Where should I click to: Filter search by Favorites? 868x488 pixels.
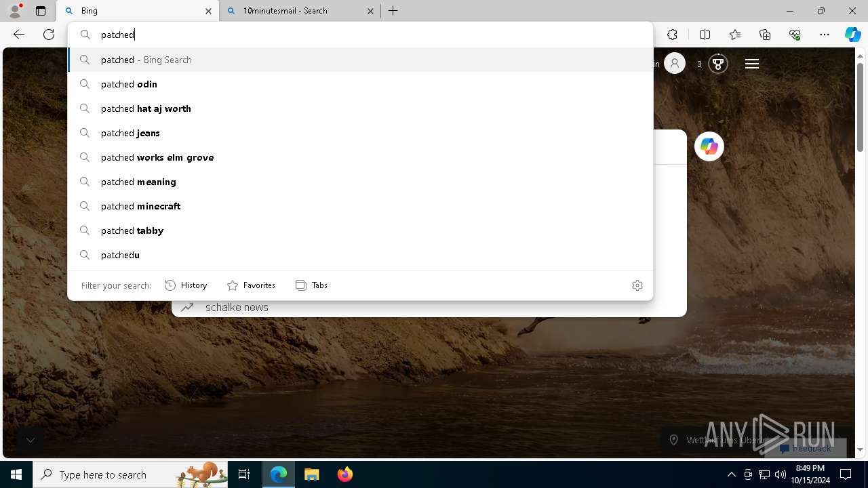(251, 285)
